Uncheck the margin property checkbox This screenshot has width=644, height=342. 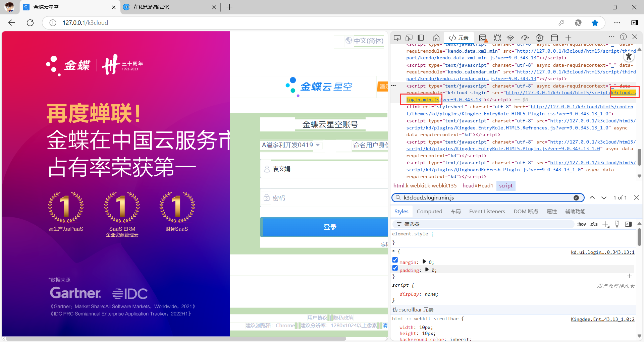pos(395,260)
